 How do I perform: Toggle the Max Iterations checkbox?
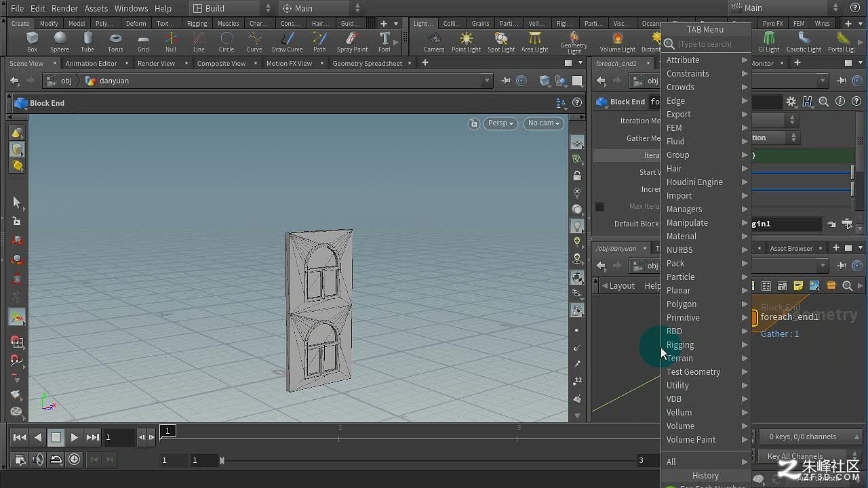pyautogui.click(x=599, y=206)
